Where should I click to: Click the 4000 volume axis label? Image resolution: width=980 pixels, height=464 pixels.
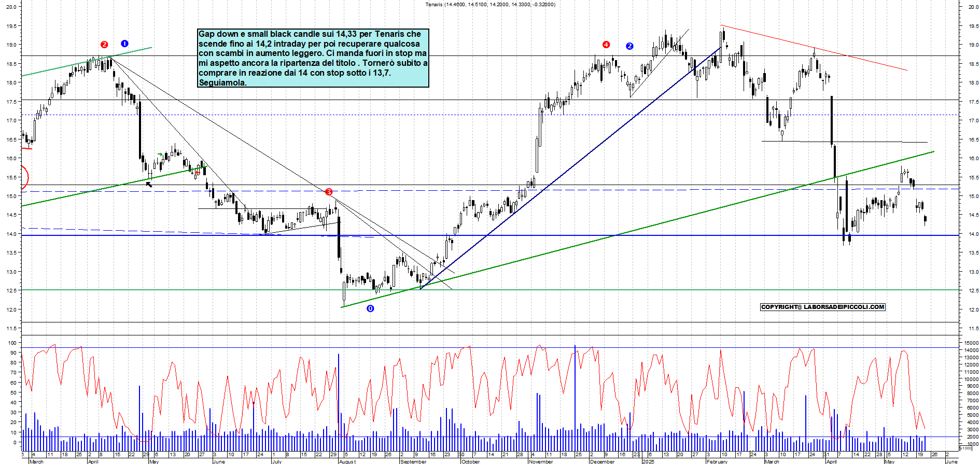972,423
